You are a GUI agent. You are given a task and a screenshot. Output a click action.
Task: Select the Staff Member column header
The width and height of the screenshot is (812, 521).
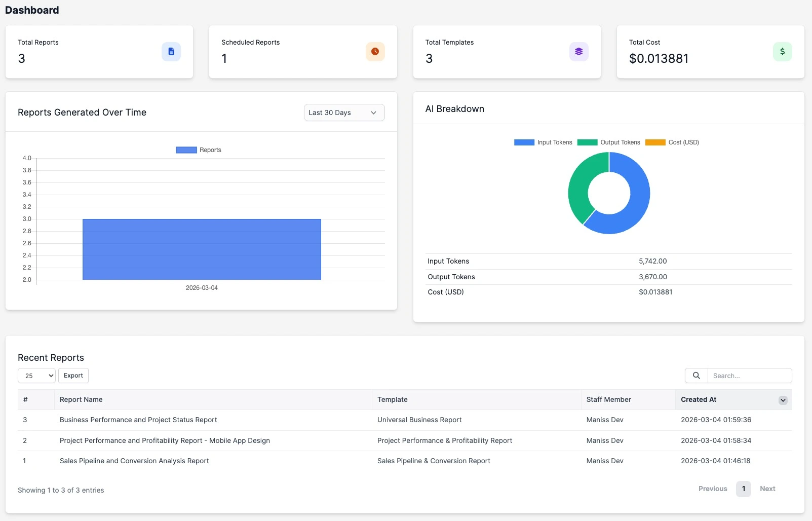tap(608, 399)
